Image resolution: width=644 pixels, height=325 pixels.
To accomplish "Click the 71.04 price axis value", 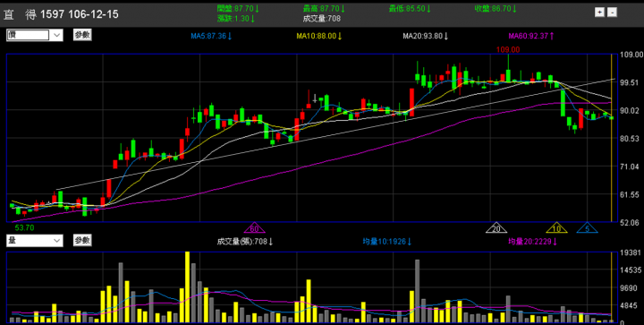I will click(x=630, y=167).
